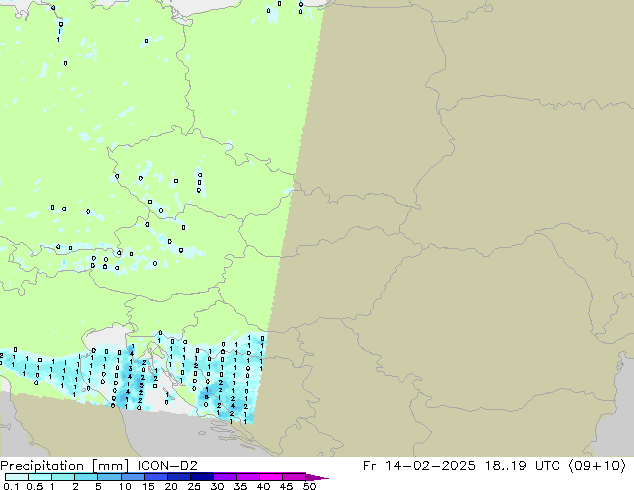This screenshot has height=490, width=634.
Task: Click the legend value '0.1'
Action: pos(11,486)
